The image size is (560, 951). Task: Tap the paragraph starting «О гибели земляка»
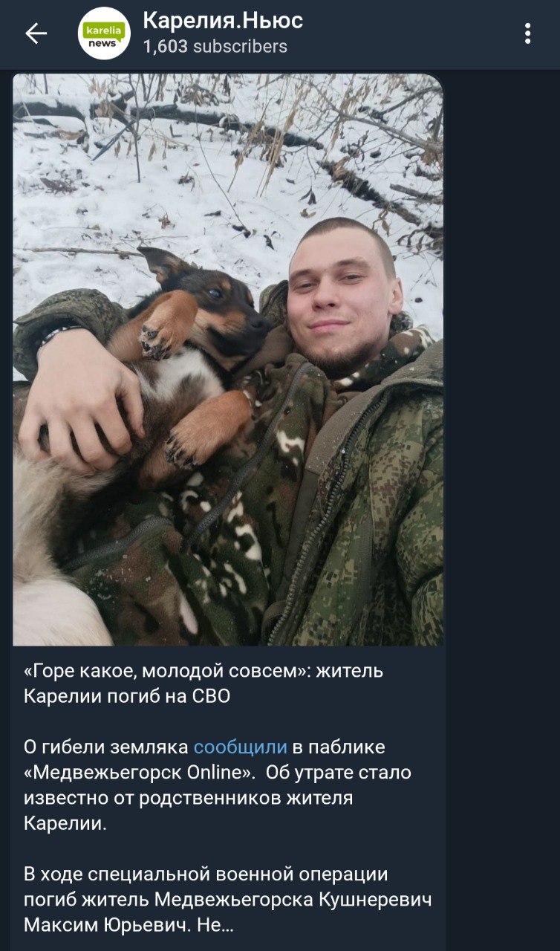pos(218,785)
